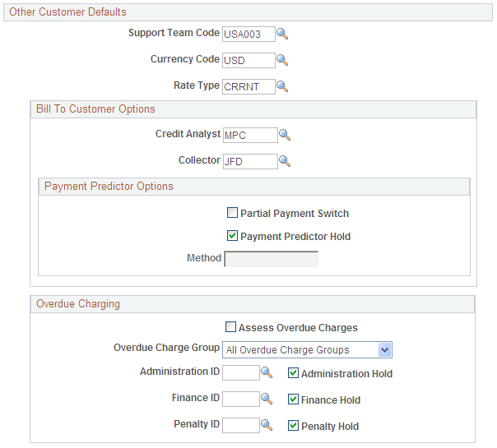Enable the Partial Payment Switch checkbox
Screen dimensions: 497x448
[x=232, y=212]
